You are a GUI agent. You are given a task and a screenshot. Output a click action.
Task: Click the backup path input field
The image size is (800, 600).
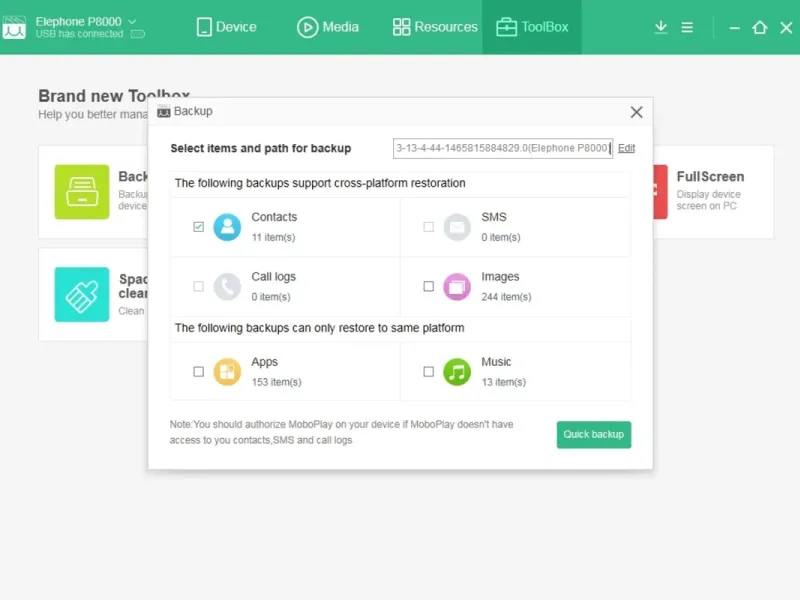coord(503,148)
